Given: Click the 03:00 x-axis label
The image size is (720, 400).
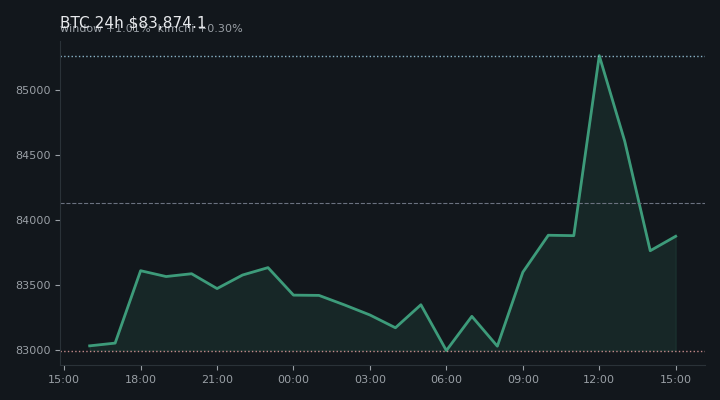Looking at the screenshot, I should click(x=370, y=379).
